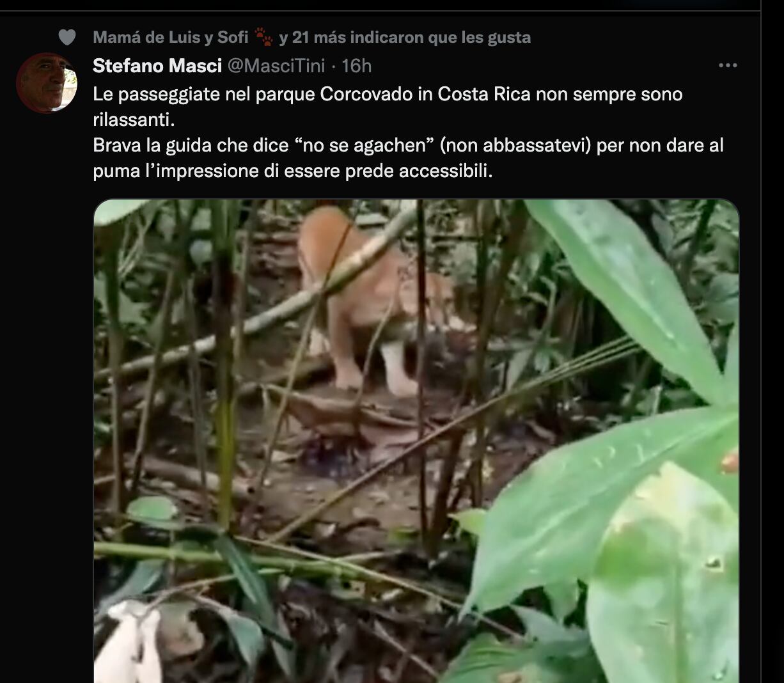Click the first line of tweet text
Viewport: 784px width, 683px height.
point(388,94)
